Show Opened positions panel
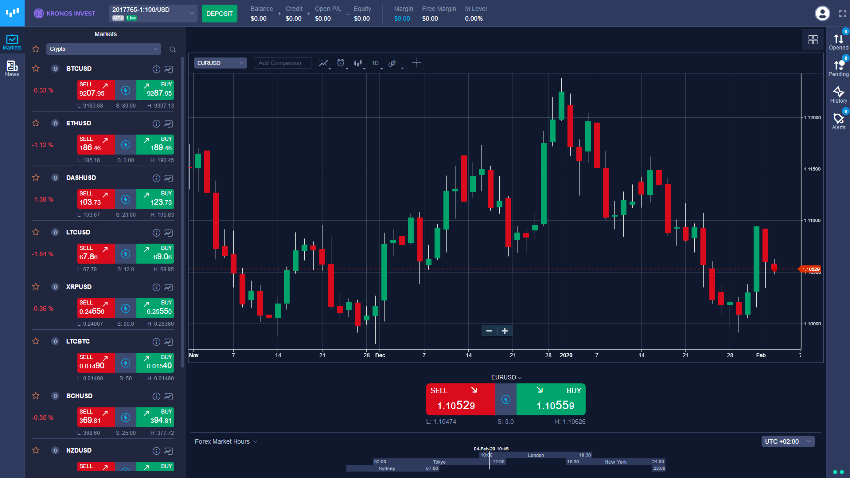 [838, 42]
